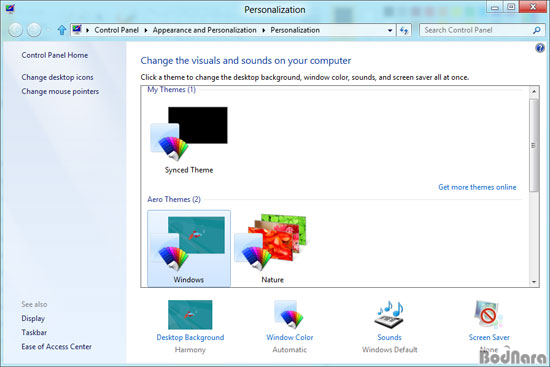Minimize the Personalization window

click(x=495, y=7)
